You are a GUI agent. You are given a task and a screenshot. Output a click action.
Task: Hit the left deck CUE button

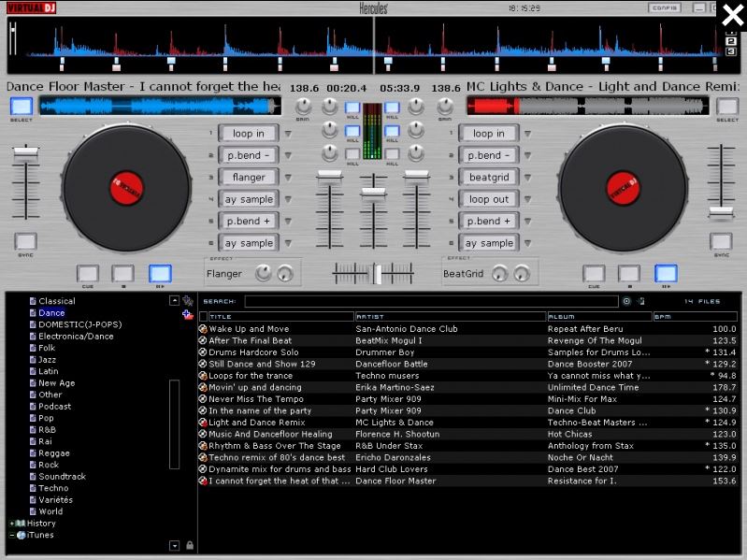pos(88,274)
